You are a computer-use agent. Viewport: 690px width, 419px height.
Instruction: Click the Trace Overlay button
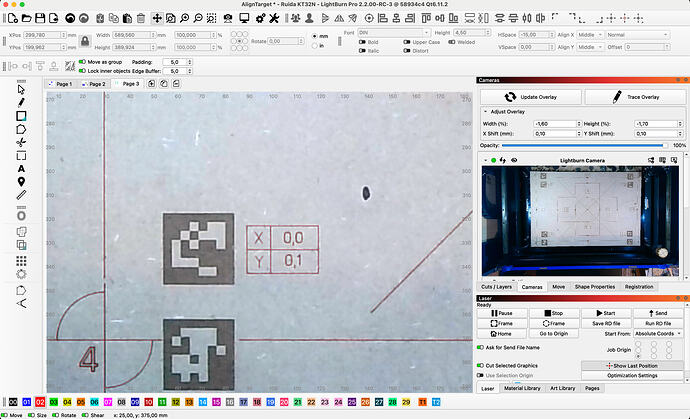coord(635,97)
